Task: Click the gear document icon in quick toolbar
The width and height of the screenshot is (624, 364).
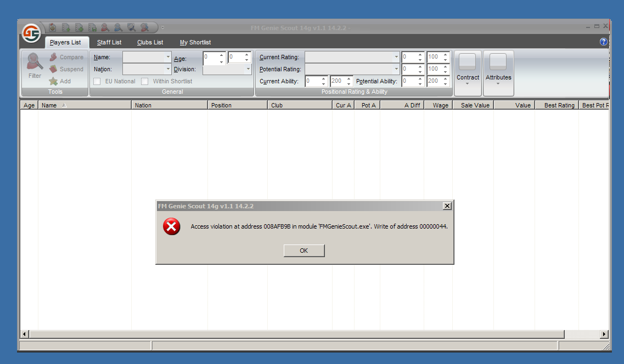Action: pyautogui.click(x=53, y=27)
